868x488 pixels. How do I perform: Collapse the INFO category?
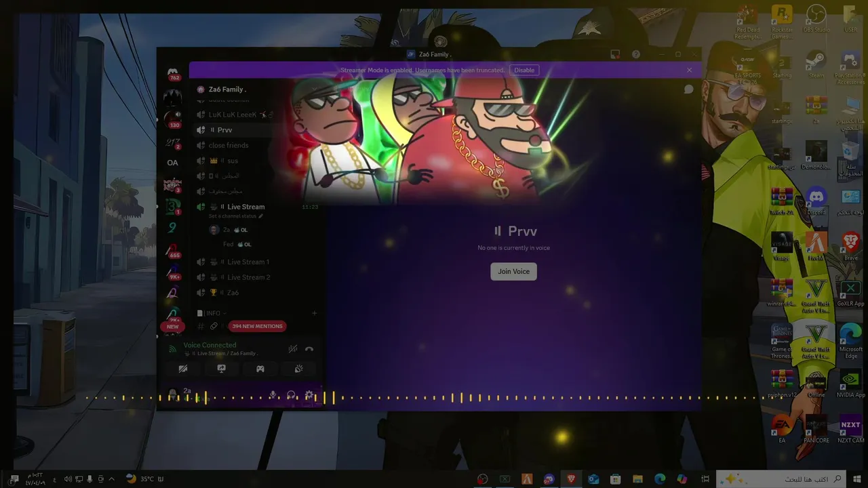coord(212,313)
